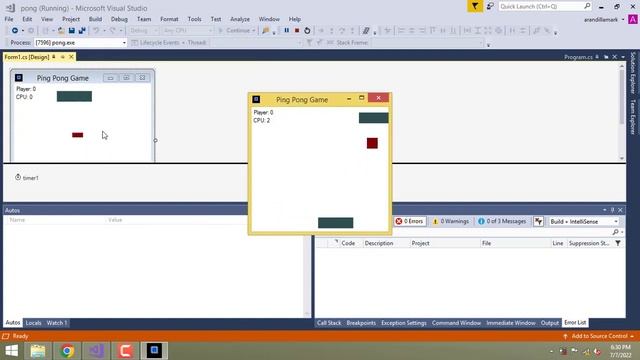Switch to the Program.cs tab
The image size is (640, 360).
pyautogui.click(x=578, y=57)
